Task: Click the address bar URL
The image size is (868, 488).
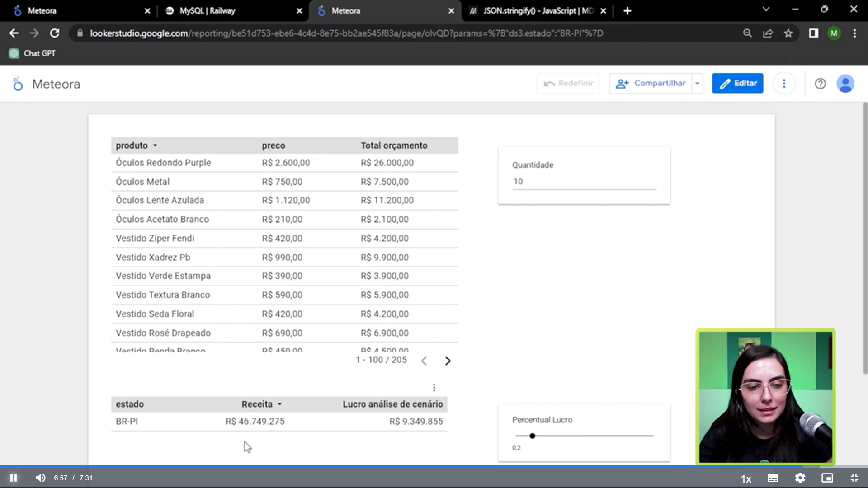Action: (346, 33)
